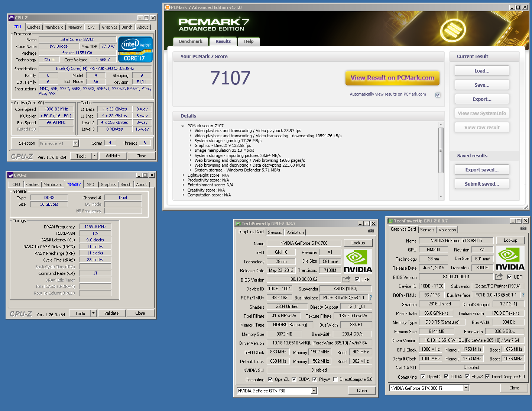Toggle UEFI checkbox in GTX 780 GPU-Z

pyautogui.click(x=357, y=279)
